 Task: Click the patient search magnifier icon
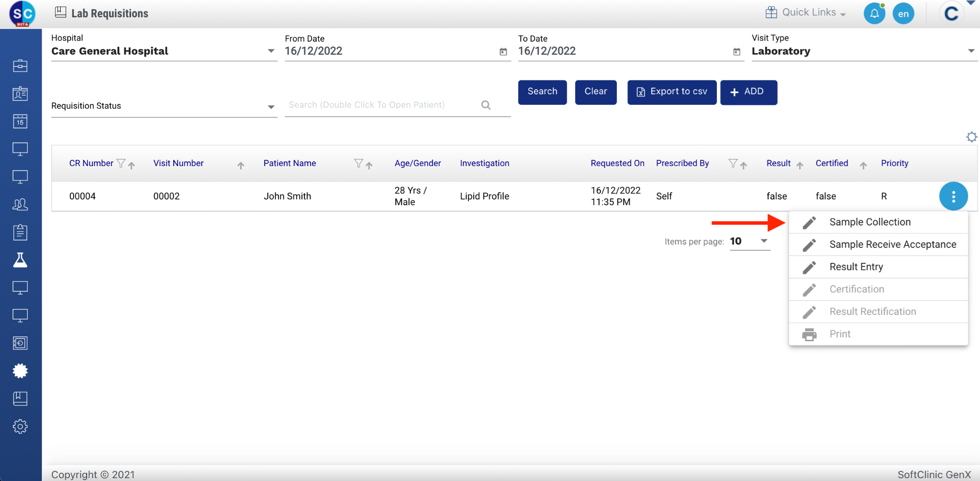486,105
